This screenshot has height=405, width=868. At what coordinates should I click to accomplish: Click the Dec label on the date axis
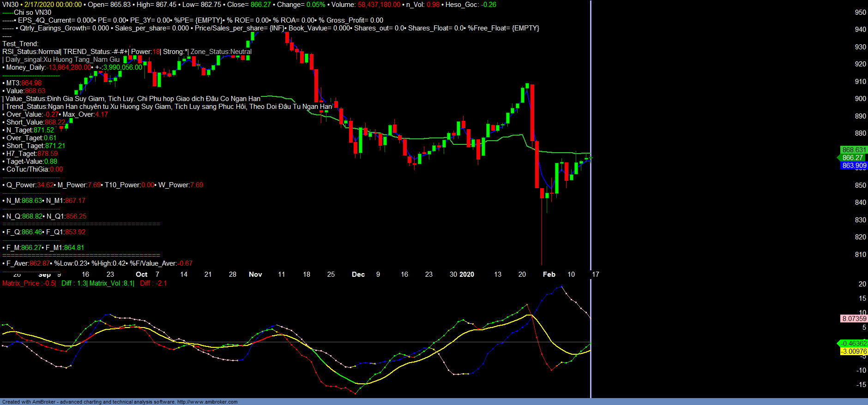(x=358, y=274)
